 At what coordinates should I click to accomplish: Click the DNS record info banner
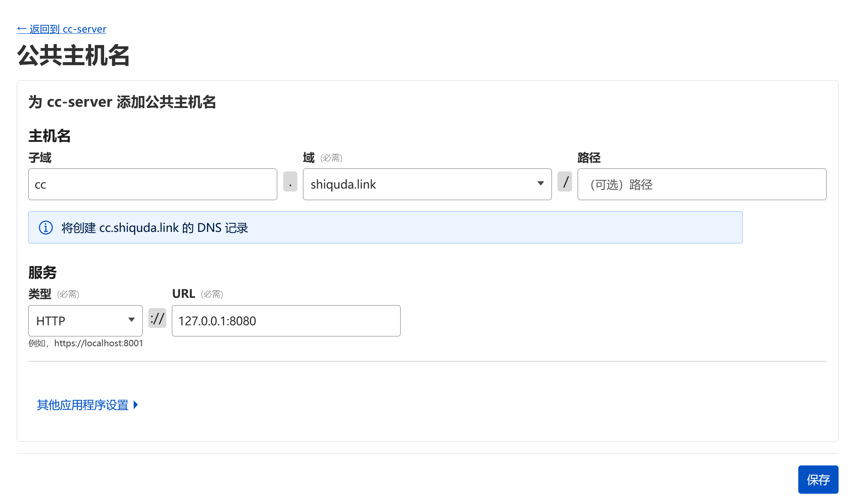click(x=385, y=228)
